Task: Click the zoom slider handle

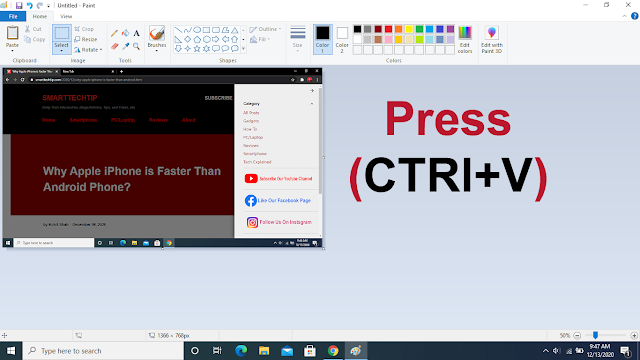Action: pyautogui.click(x=596, y=335)
